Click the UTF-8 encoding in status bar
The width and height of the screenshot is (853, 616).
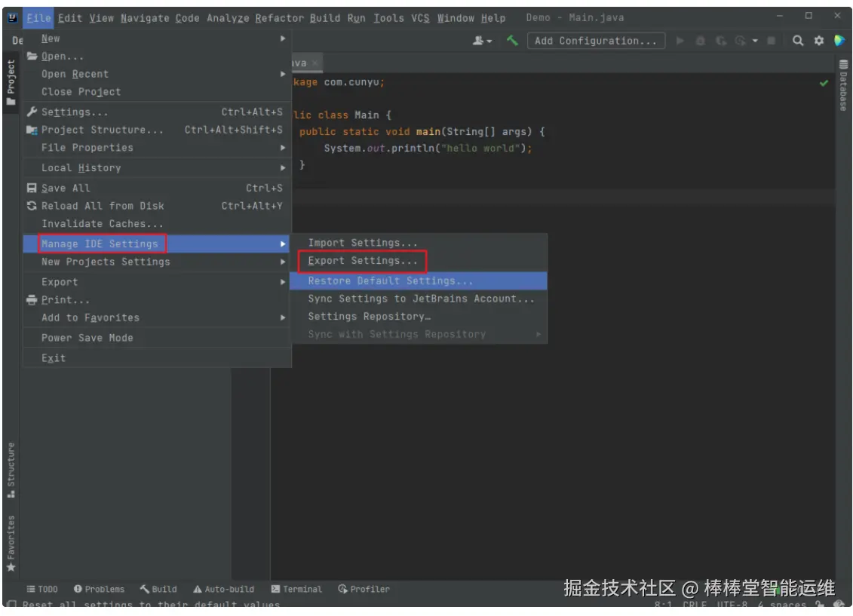[732, 604]
